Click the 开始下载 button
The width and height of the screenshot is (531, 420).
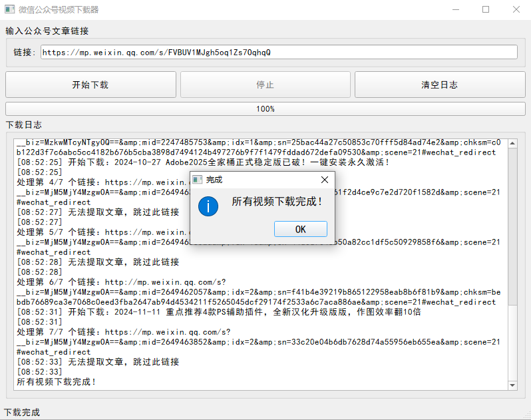[x=90, y=85]
